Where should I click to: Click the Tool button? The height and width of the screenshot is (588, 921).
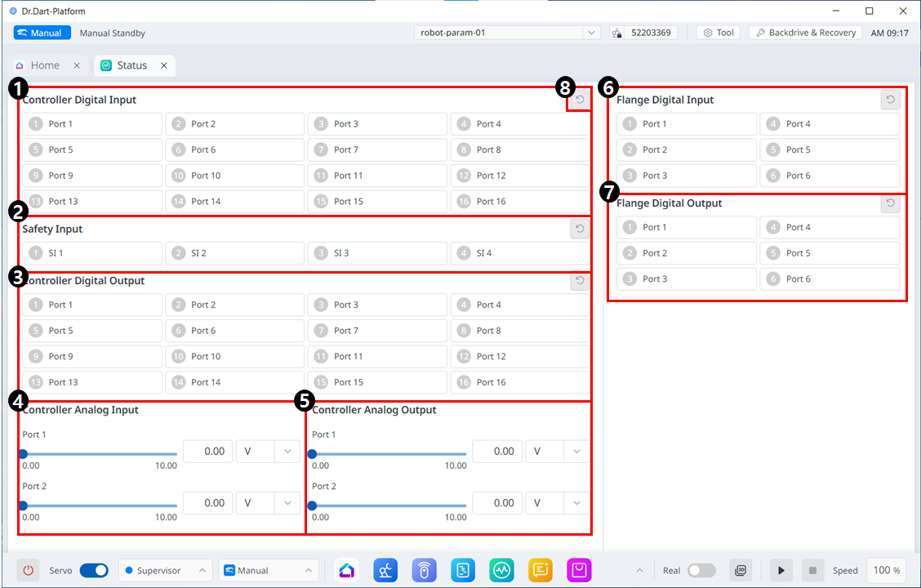click(x=719, y=33)
